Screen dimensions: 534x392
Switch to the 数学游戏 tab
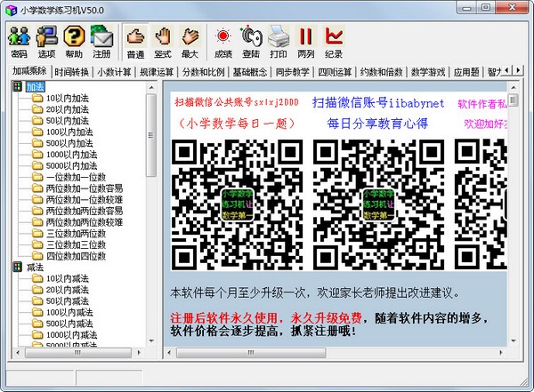point(428,72)
